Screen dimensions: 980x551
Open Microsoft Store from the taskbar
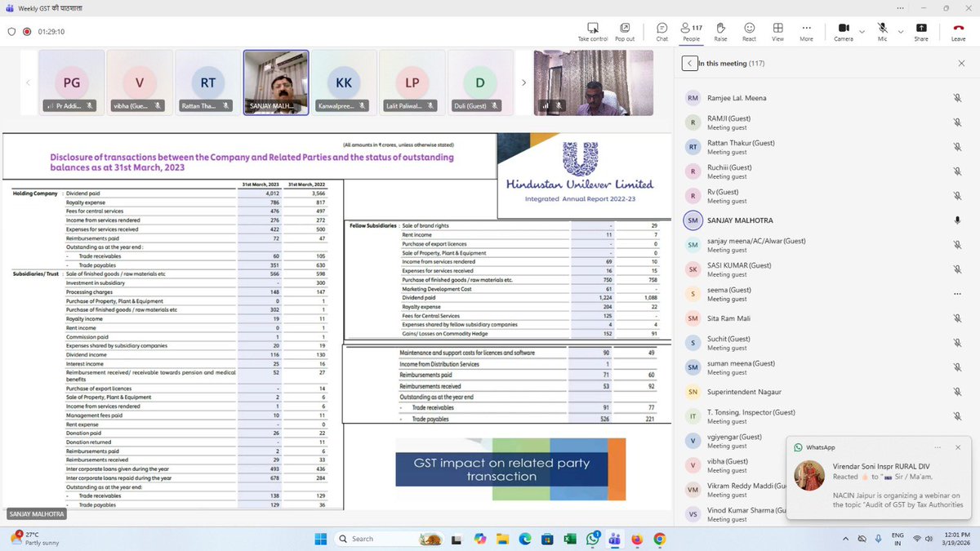coord(547,539)
